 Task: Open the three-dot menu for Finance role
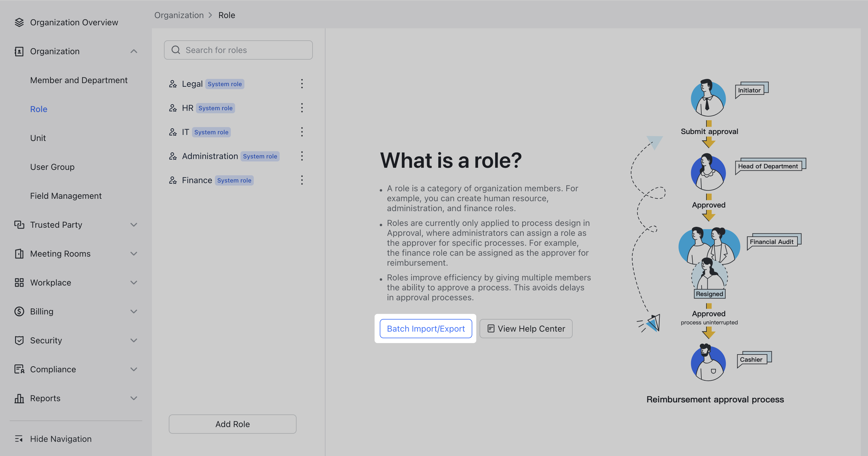[x=302, y=180]
